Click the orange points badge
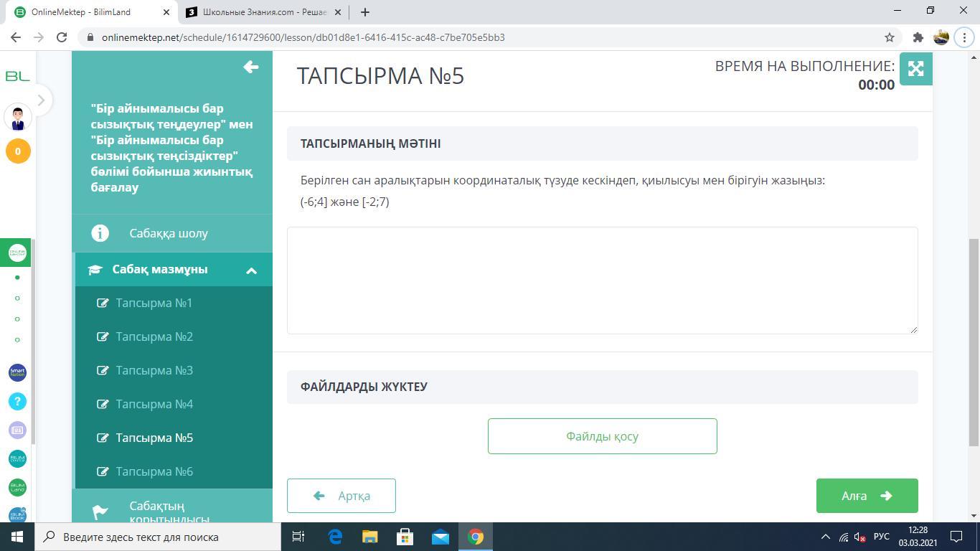The width and height of the screenshot is (980, 551). tap(18, 151)
